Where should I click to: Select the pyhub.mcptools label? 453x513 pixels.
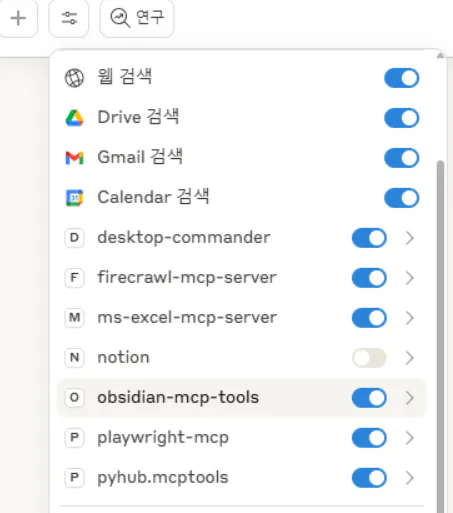(163, 478)
